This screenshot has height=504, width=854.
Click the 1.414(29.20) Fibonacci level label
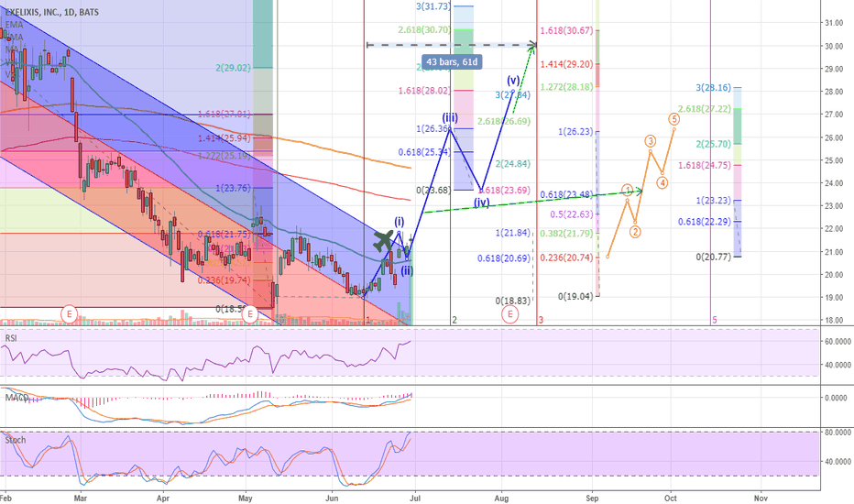566,64
